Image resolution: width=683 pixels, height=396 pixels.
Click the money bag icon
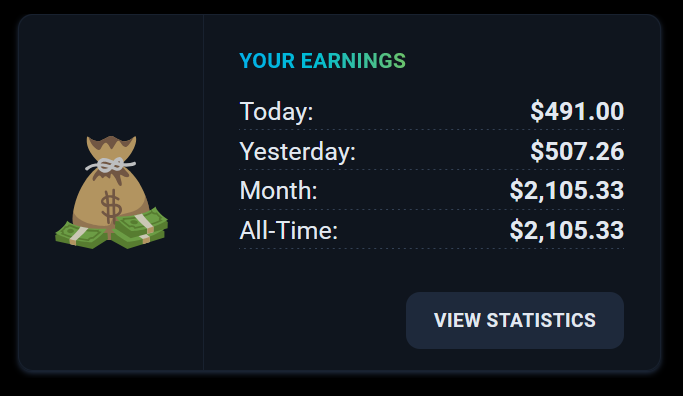click(112, 192)
